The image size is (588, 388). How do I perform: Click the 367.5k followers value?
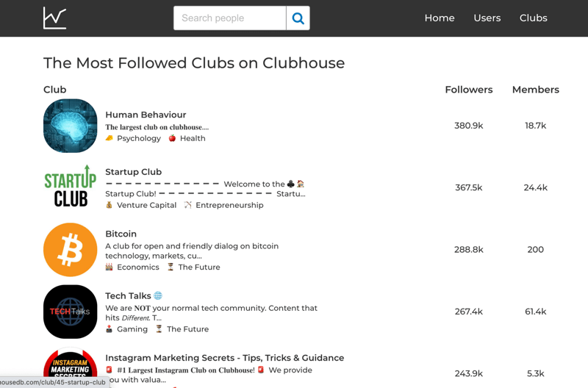(x=469, y=187)
